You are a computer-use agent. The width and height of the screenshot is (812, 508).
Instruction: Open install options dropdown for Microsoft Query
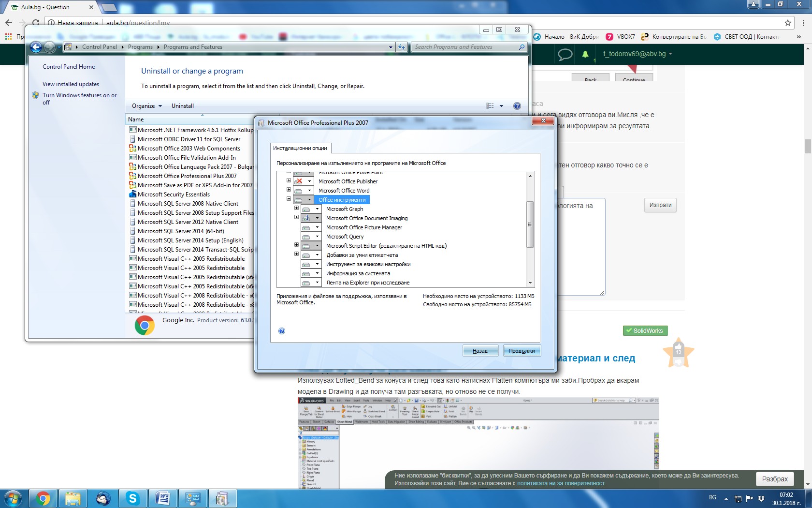[317, 237]
